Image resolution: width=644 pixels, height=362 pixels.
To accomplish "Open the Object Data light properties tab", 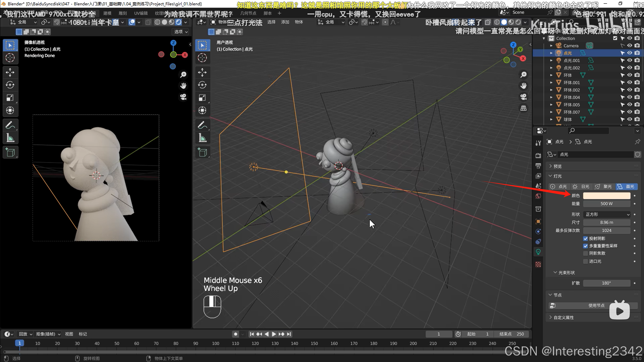I will coord(538,252).
